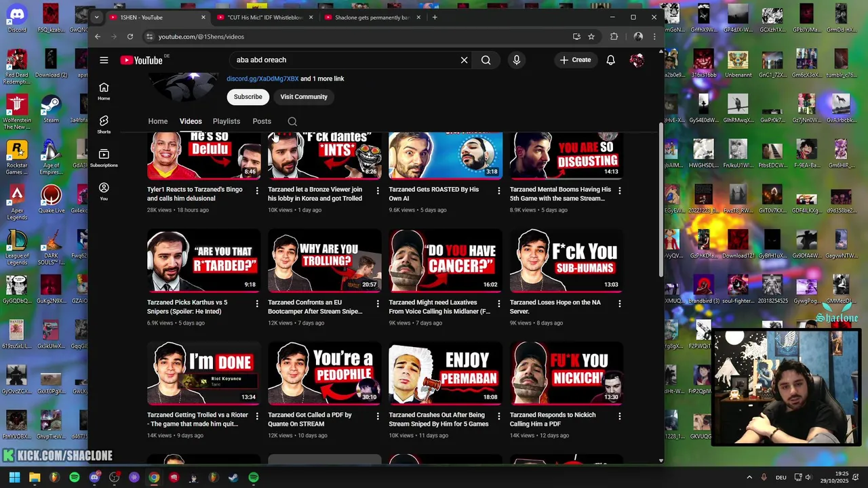Open Windows Start menu
The height and width of the screenshot is (488, 868).
[14, 477]
